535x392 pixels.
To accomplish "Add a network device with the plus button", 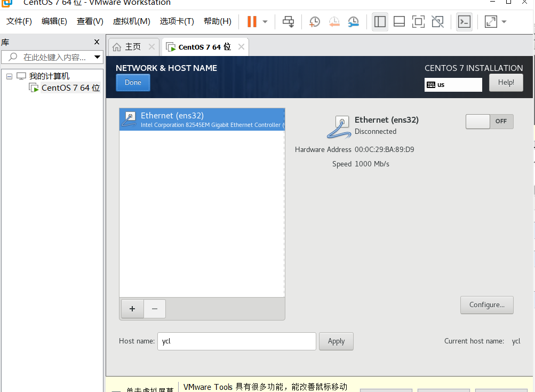I will tap(132, 309).
